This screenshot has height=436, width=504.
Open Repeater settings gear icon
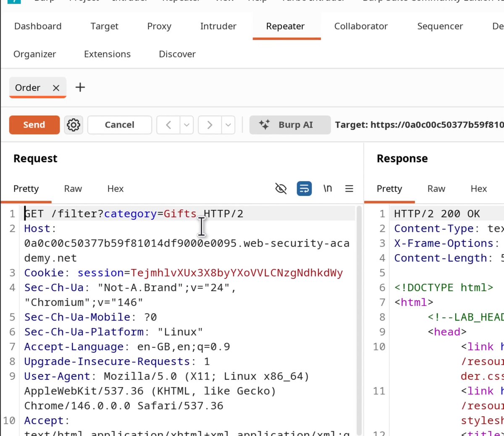tap(73, 125)
